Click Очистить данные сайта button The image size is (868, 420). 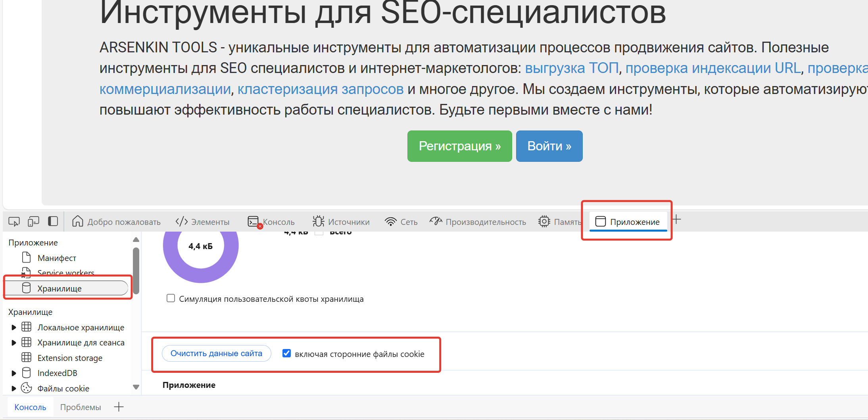216,353
